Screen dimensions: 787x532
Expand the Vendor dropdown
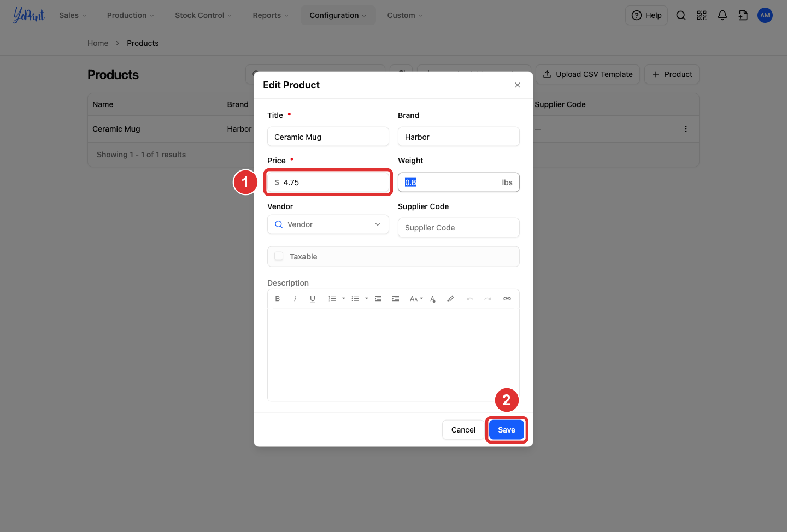(328, 224)
